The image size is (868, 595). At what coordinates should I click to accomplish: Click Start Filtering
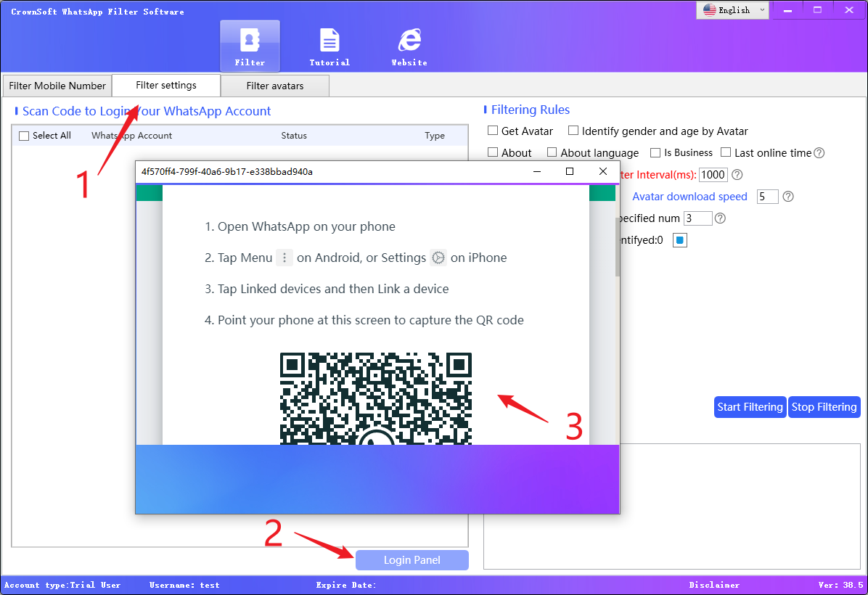click(x=750, y=407)
